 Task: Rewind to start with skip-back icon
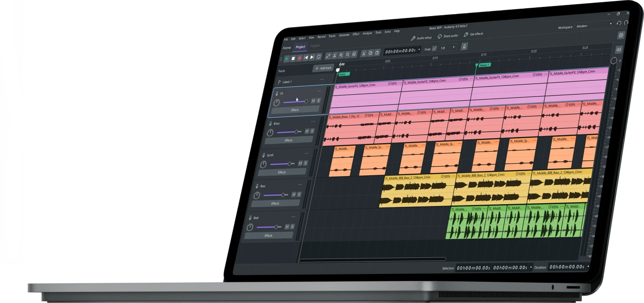(306, 57)
